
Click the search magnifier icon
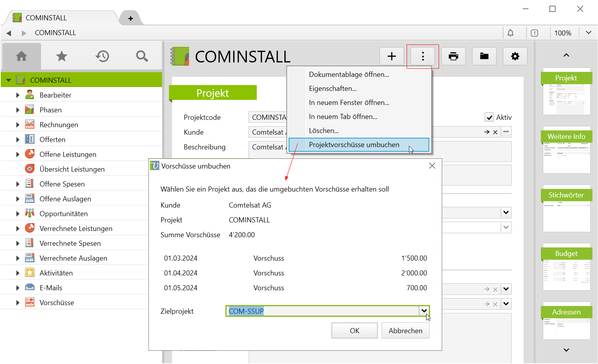click(x=142, y=56)
